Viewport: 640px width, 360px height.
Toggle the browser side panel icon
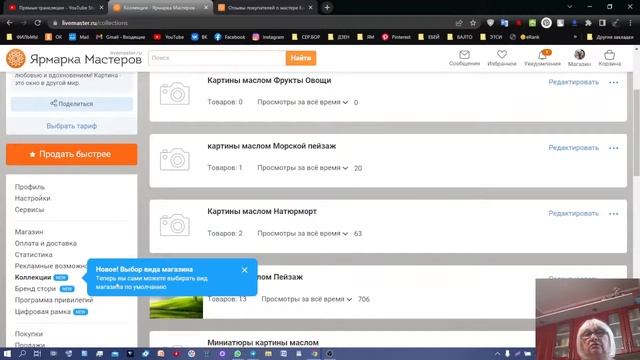pyautogui.click(x=602, y=23)
